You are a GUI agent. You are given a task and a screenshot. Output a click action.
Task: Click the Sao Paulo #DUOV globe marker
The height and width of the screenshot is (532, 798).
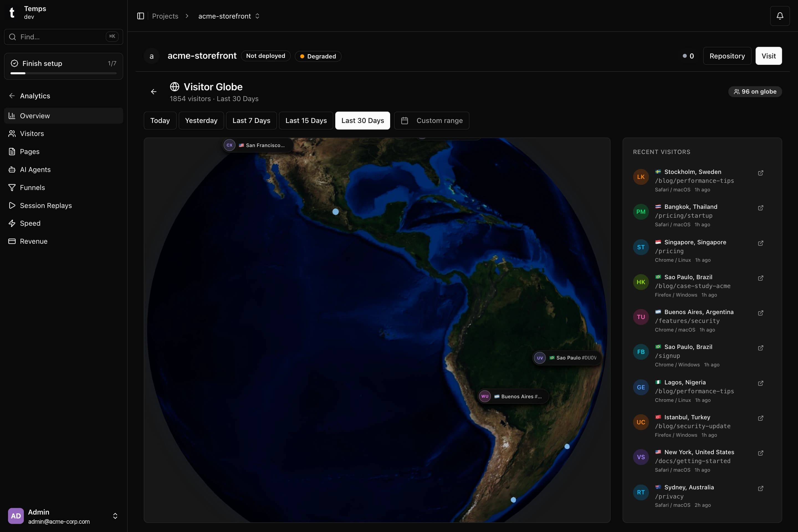(x=567, y=358)
